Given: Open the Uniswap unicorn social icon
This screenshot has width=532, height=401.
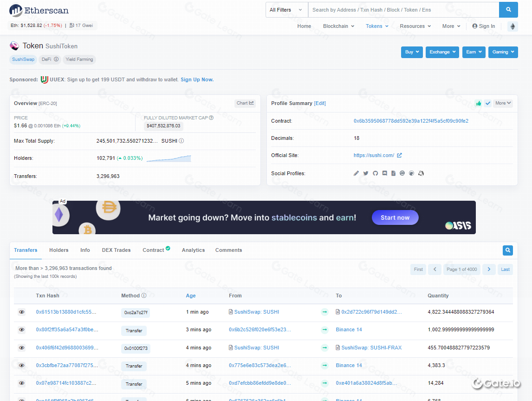Looking at the screenshot, I should (421, 173).
